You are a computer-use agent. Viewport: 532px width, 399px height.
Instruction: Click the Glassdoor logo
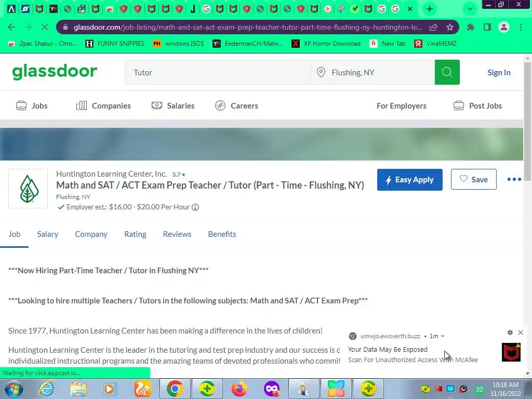[55, 72]
